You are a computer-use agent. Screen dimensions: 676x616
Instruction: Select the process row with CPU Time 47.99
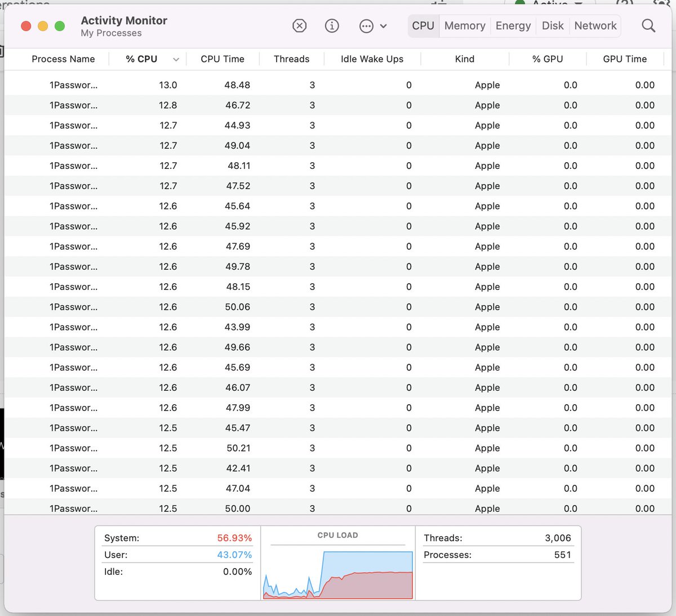coord(338,408)
